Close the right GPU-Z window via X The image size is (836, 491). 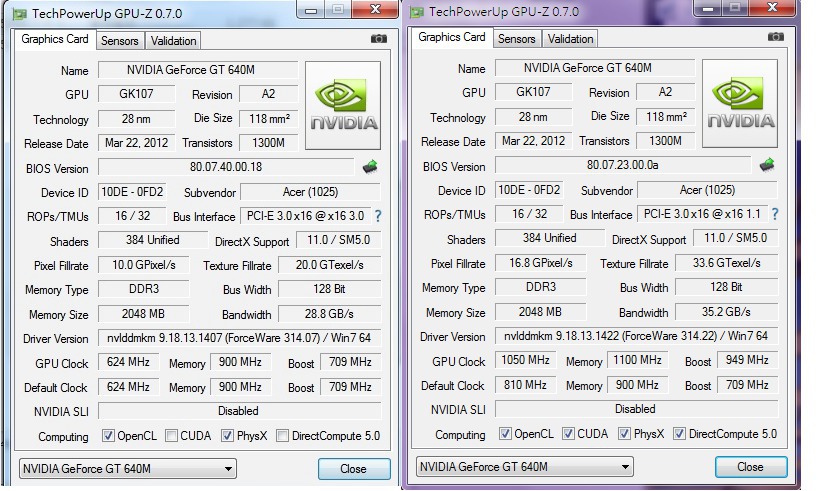tap(773, 7)
